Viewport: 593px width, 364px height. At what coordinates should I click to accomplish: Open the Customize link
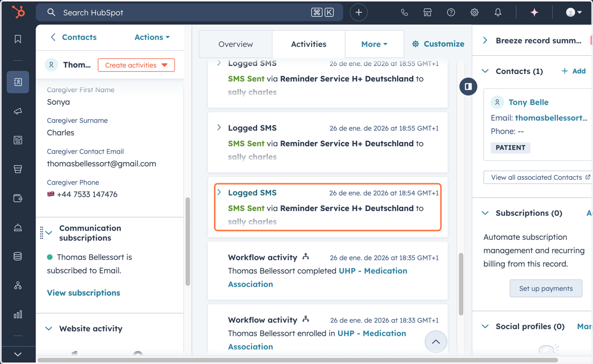point(438,44)
